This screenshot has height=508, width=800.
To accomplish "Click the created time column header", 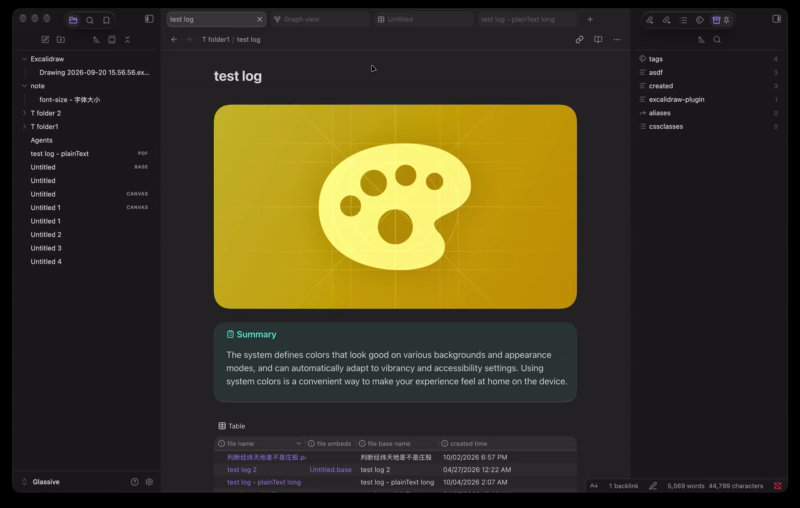I will [464, 444].
